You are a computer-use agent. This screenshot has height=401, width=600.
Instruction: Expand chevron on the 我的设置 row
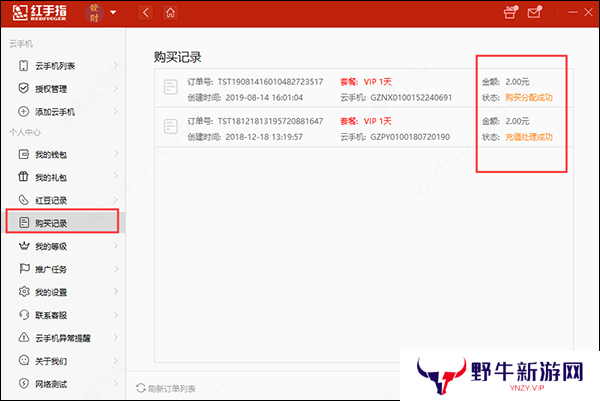pyautogui.click(x=116, y=292)
